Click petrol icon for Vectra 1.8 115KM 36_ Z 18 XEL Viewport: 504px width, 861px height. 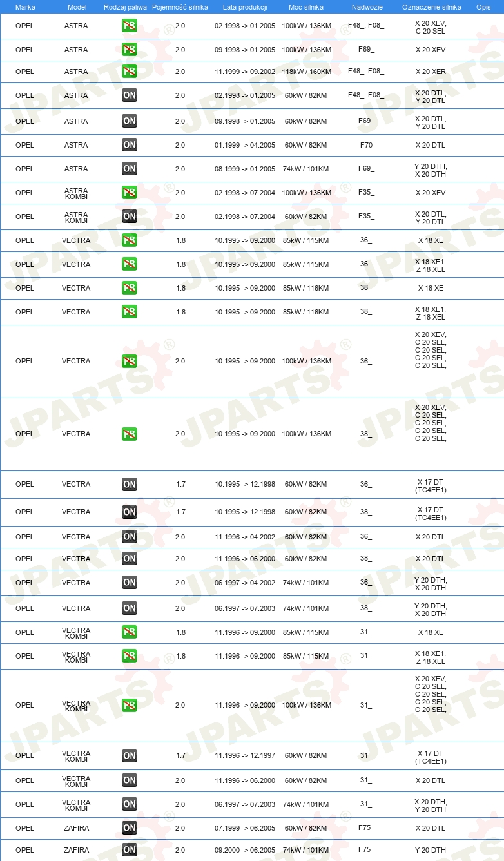coord(130,264)
